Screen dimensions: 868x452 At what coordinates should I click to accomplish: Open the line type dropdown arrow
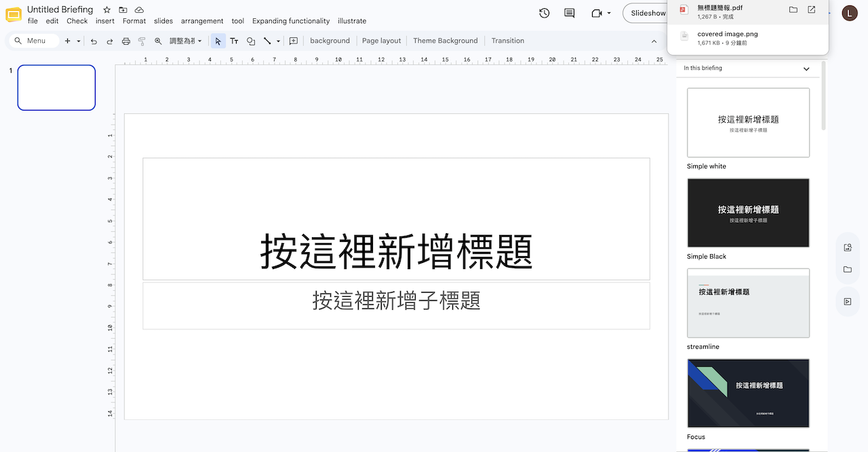tap(278, 41)
